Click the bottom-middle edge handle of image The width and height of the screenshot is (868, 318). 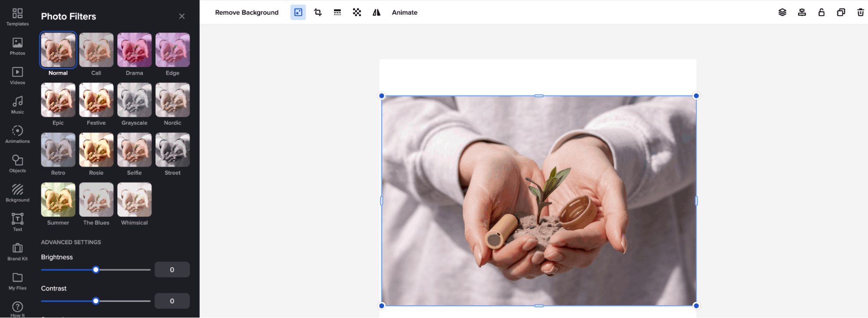(539, 306)
